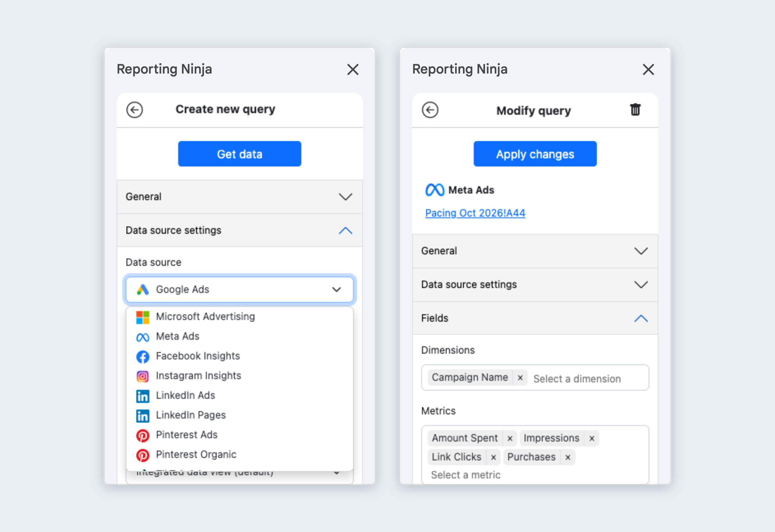Expand General section in Modify query
Image resolution: width=775 pixels, height=532 pixels.
coord(535,251)
